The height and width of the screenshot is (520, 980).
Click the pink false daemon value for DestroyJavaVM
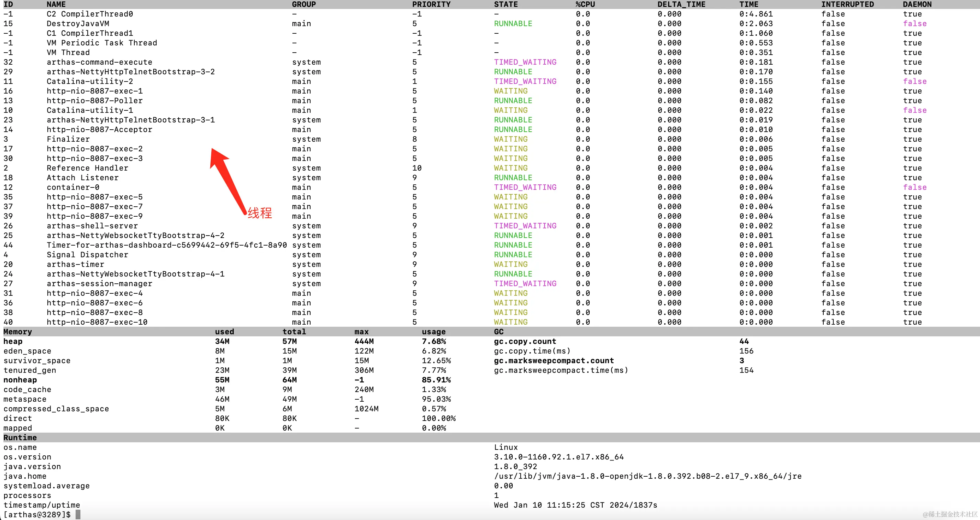pos(915,24)
